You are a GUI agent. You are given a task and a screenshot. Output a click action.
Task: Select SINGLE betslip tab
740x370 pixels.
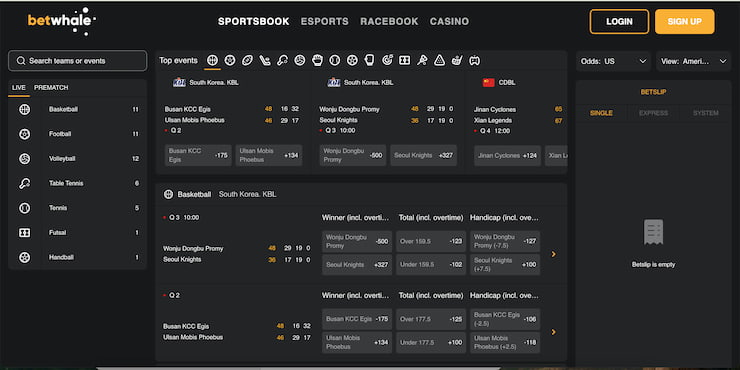coord(601,113)
